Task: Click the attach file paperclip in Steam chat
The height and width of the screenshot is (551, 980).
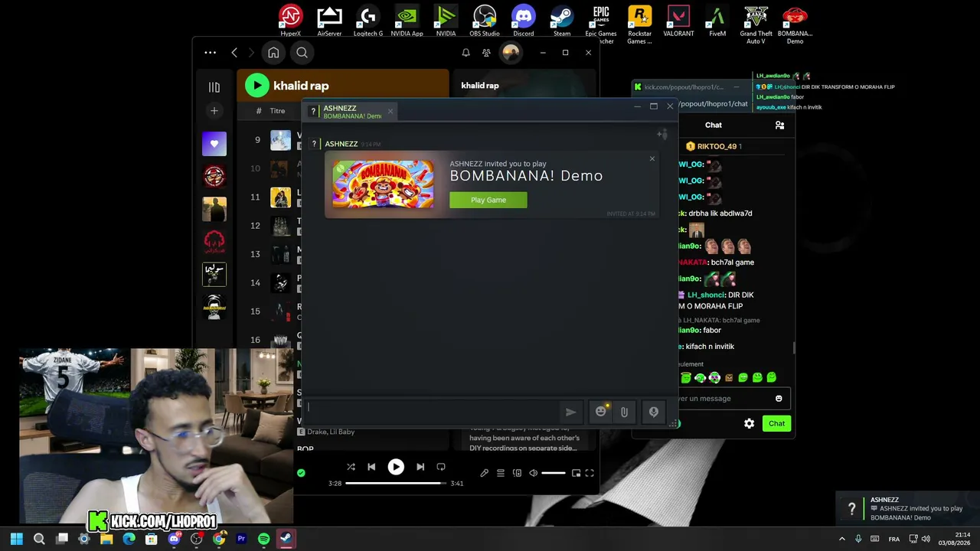Action: (624, 412)
